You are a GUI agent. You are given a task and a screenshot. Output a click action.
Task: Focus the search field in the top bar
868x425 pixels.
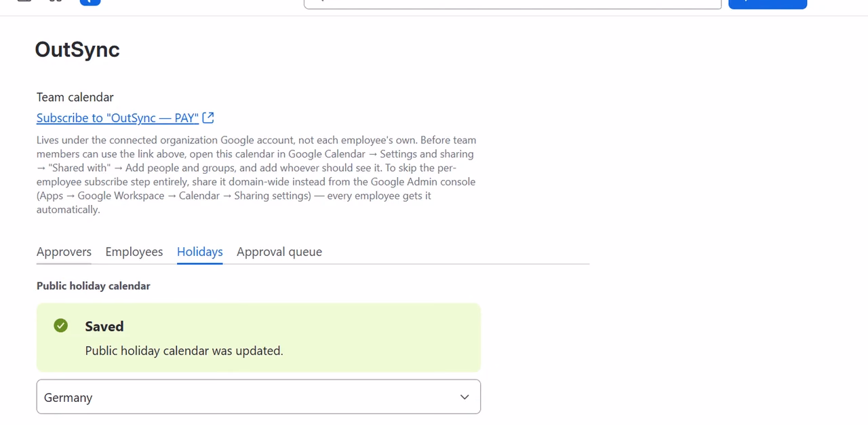[513, 3]
